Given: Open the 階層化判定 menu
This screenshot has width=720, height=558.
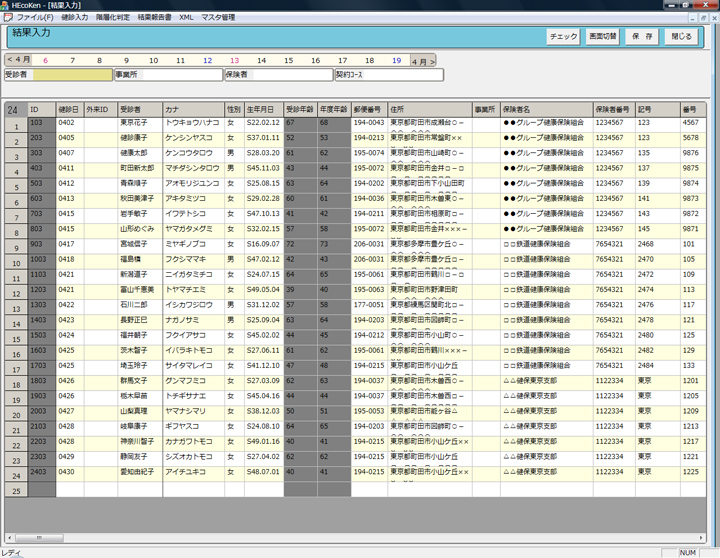Looking at the screenshot, I should (112, 18).
